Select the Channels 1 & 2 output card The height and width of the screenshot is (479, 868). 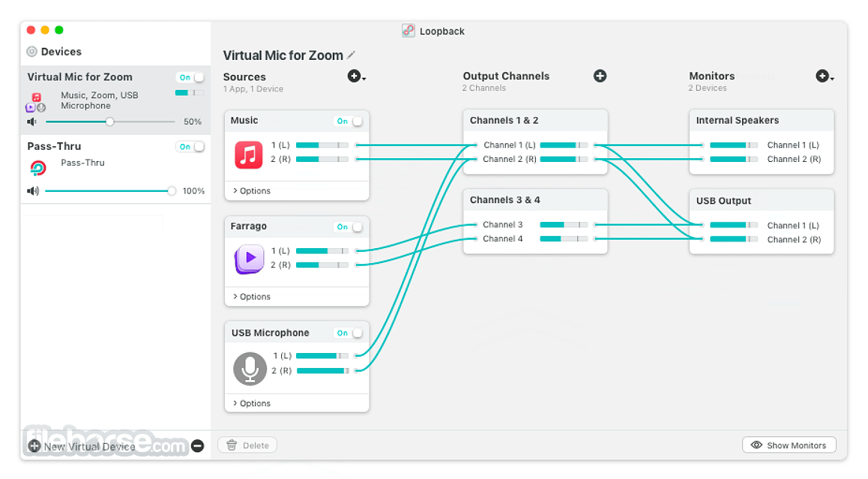(x=535, y=142)
